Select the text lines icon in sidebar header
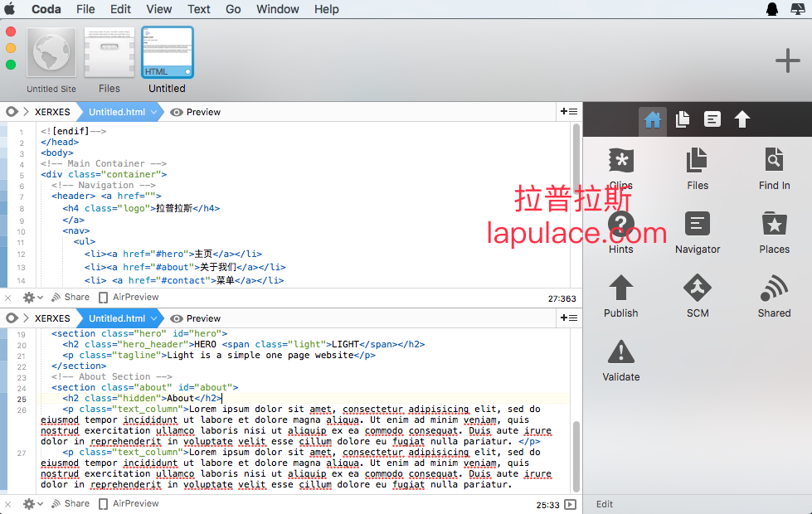 (x=712, y=119)
